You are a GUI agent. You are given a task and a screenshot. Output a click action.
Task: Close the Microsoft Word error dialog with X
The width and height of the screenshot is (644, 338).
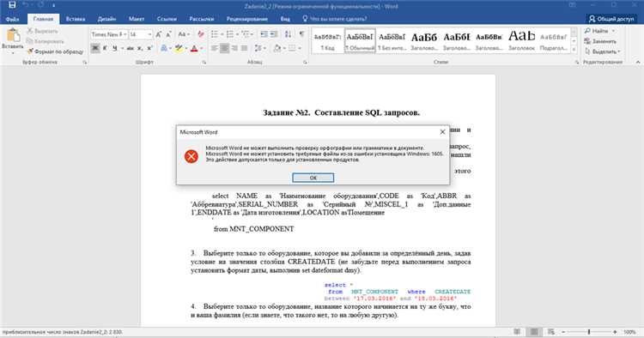(x=442, y=132)
